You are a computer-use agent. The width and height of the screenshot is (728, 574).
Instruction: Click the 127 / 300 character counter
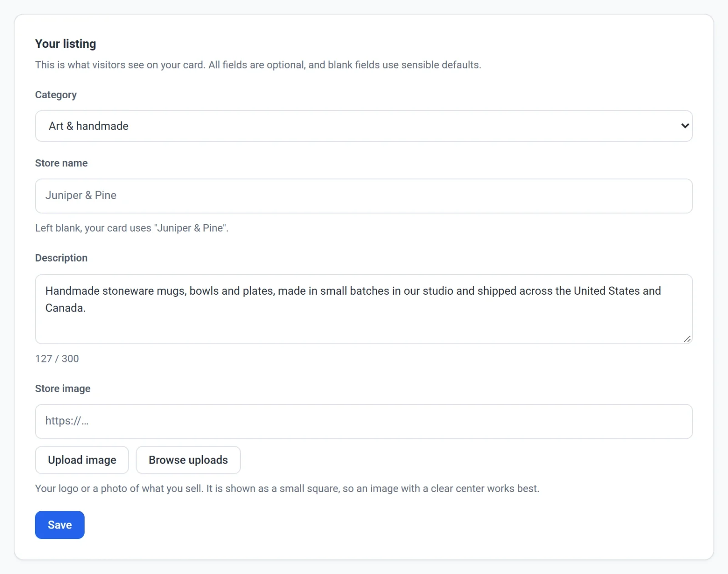tap(57, 359)
